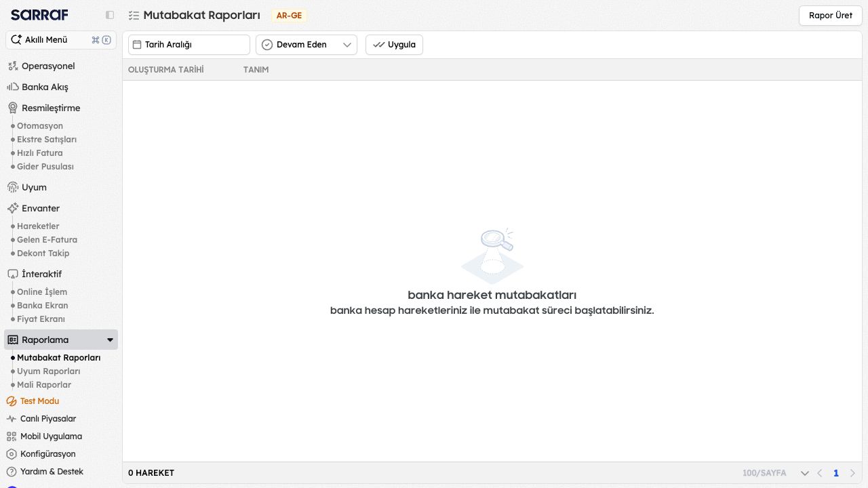Open the Envanter sparkle icon
The height and width of the screenshot is (488, 868).
coord(13,208)
